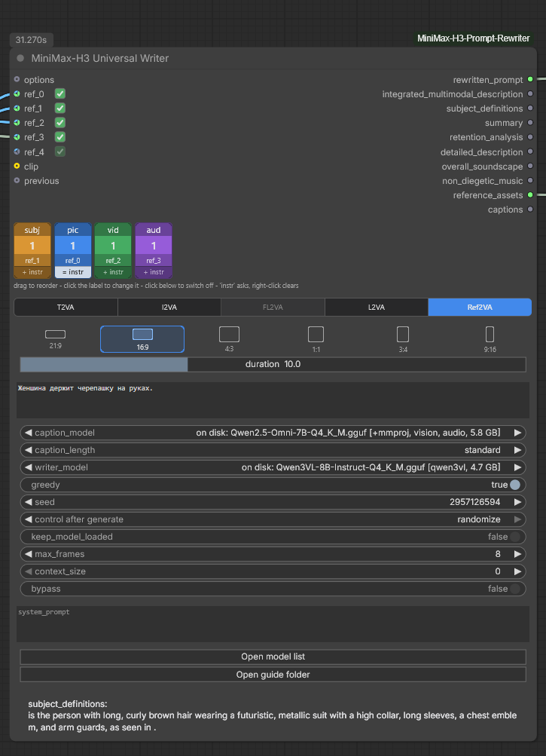This screenshot has height=756, width=546.
Task: Switch to L2VA mode tab
Action: tap(377, 307)
